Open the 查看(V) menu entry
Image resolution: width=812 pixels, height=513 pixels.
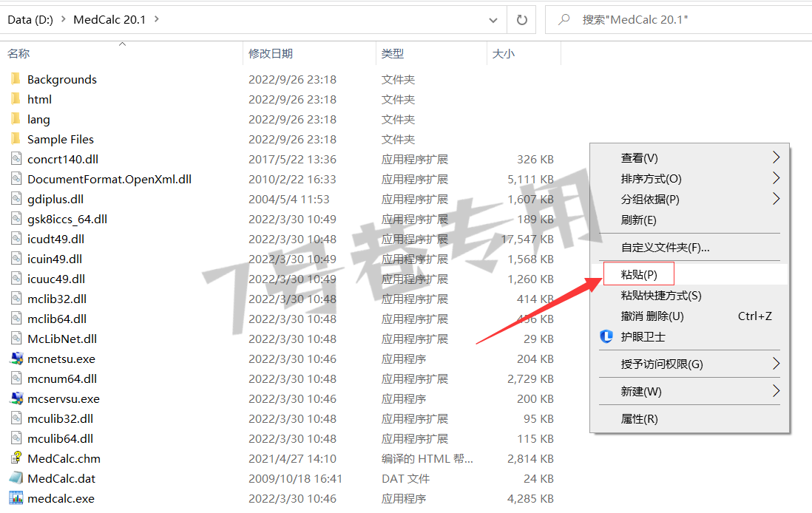click(x=690, y=158)
